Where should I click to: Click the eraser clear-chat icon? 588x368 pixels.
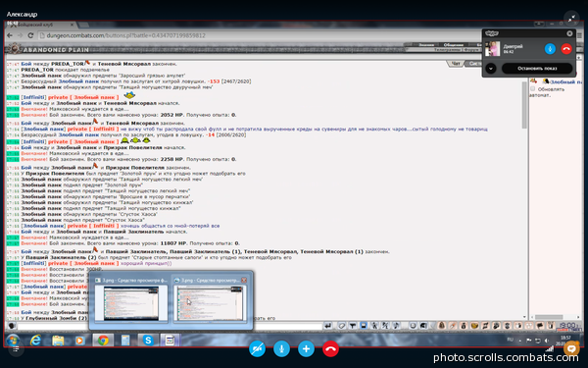(342, 326)
